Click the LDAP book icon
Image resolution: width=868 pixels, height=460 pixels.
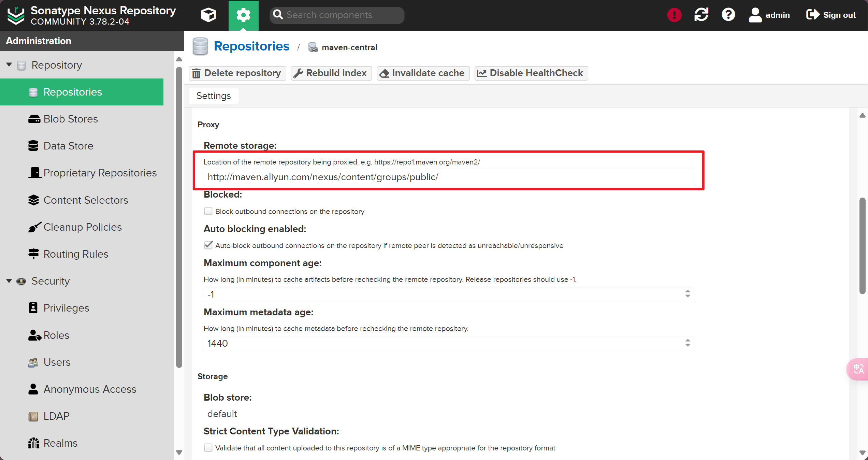coord(33,416)
